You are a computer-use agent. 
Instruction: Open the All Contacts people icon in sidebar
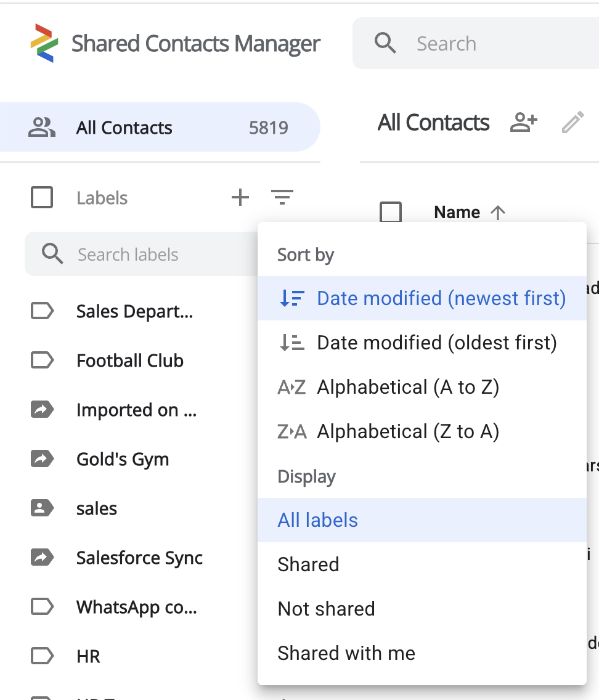click(41, 127)
